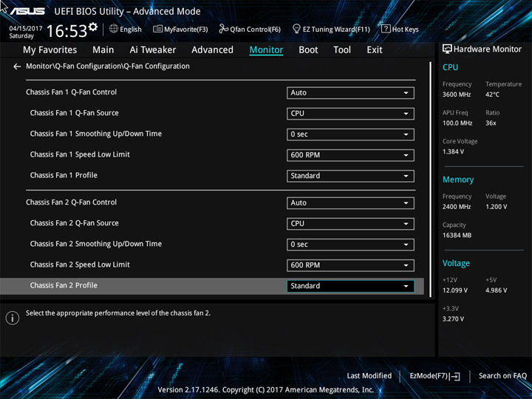Image resolution: width=532 pixels, height=399 pixels.
Task: Open Chassis Fan 2 Q-Fan Source dropdown
Action: 350,224
